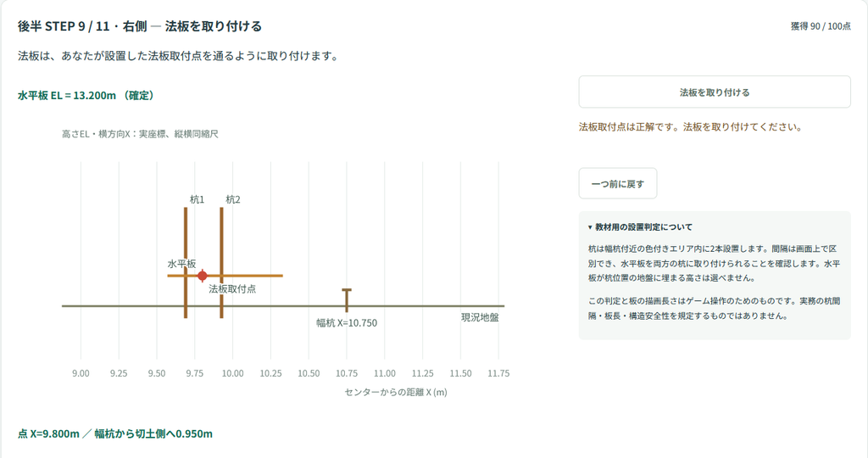868x458 pixels.
Task: Click the 一つ前に戻す button
Action: (618, 183)
